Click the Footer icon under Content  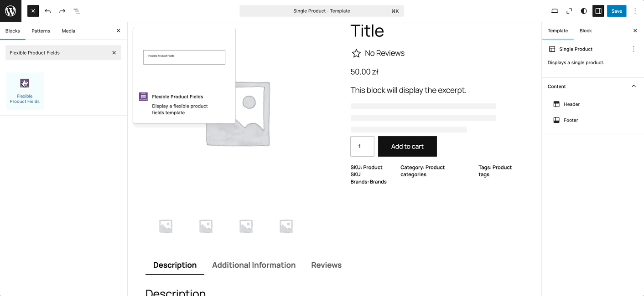tap(557, 120)
